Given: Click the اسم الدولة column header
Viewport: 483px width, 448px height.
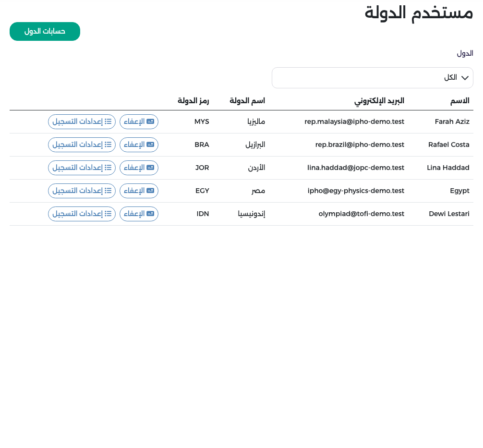Looking at the screenshot, I should tap(247, 101).
